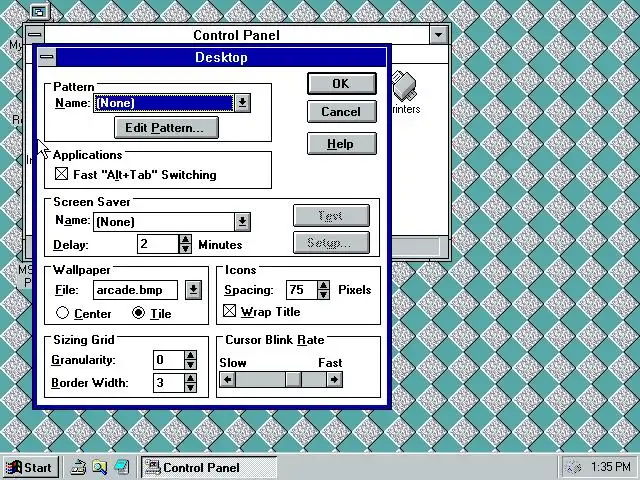Click the Pattern Name (None) field

point(164,103)
